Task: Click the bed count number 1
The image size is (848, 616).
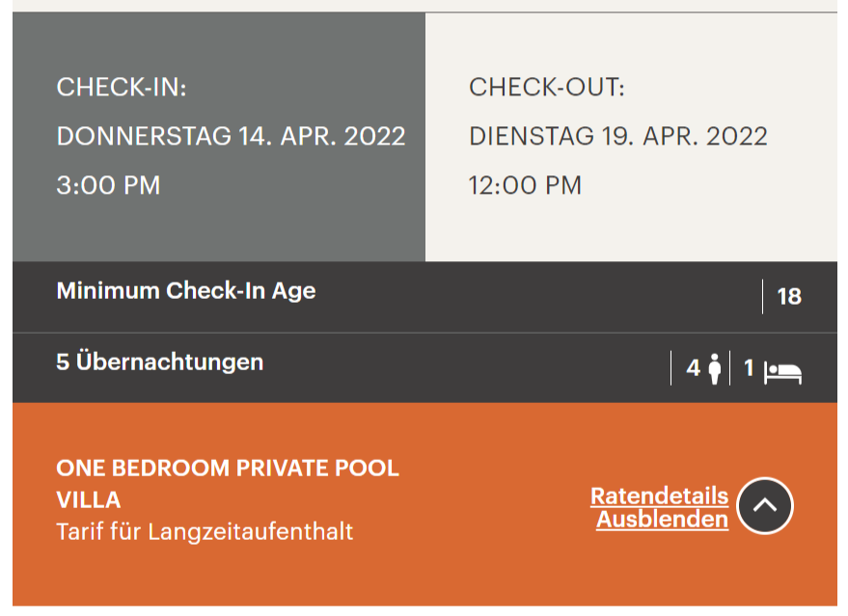Action: 749,368
